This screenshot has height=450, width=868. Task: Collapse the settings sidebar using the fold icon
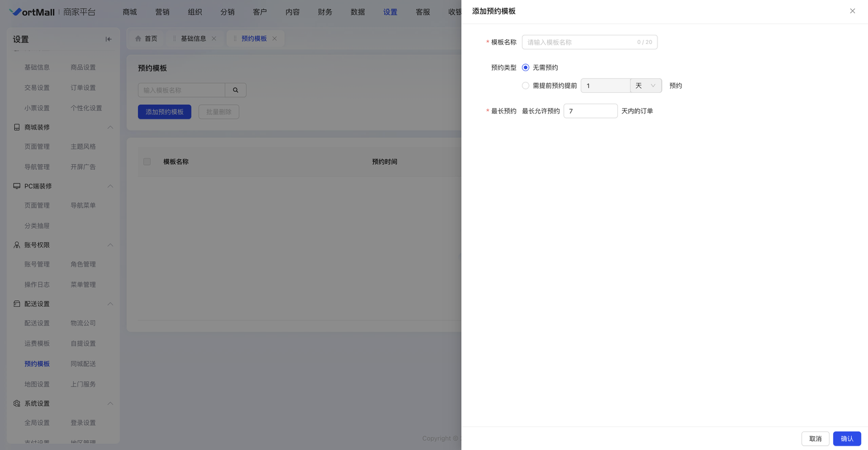tap(108, 39)
